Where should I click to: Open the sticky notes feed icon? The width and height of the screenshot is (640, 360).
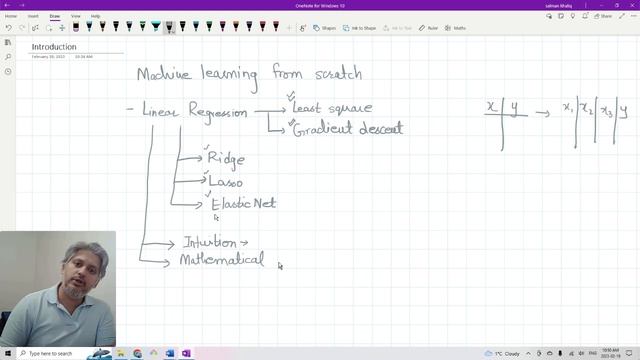[x=561, y=16]
